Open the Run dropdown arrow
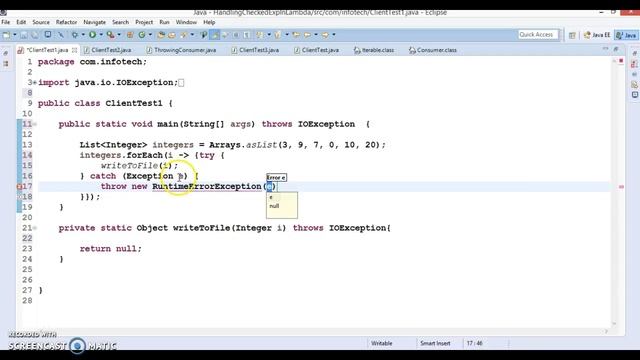Viewport: 640px width, 360px height. pos(101,35)
